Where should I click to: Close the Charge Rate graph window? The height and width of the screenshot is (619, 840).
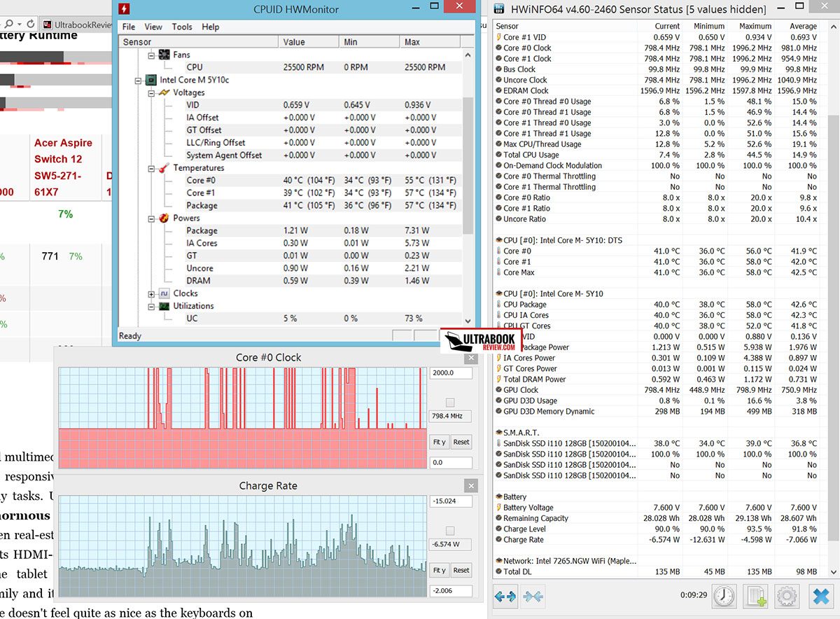tap(471, 486)
